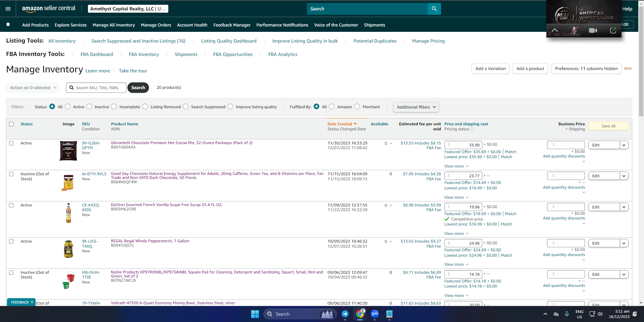This screenshot has width=644, height=322.
Task: Expand the Additional filters dropdown
Action: click(x=416, y=107)
